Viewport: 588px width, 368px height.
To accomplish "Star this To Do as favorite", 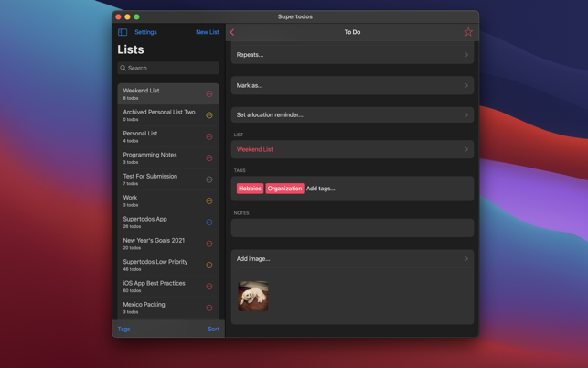I will coord(468,32).
